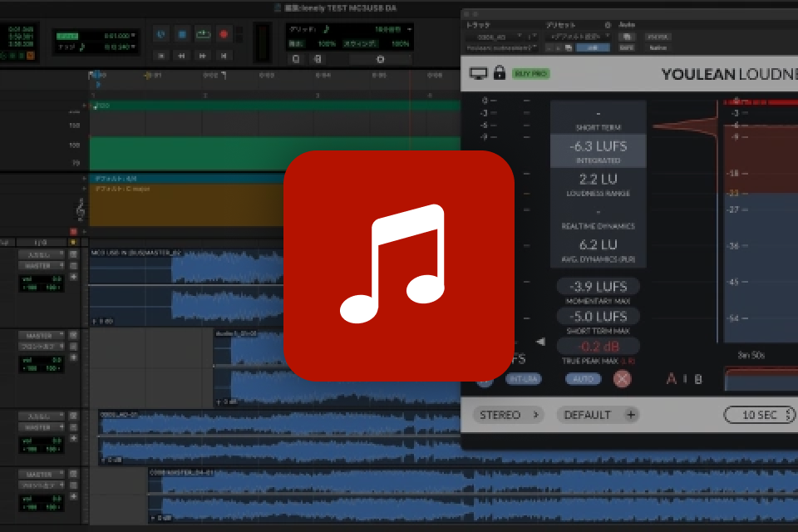
Task: Click the BYPASS button in plugin header
Action: tap(658, 37)
